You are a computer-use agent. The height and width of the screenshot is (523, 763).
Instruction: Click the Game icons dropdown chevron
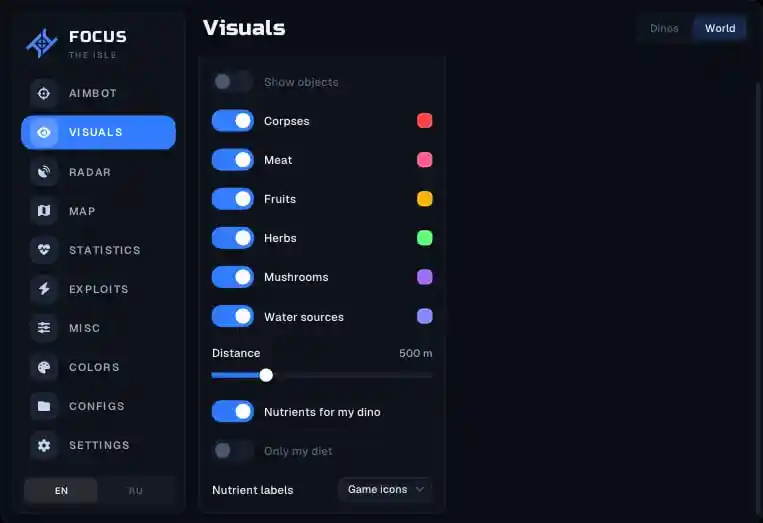click(420, 489)
